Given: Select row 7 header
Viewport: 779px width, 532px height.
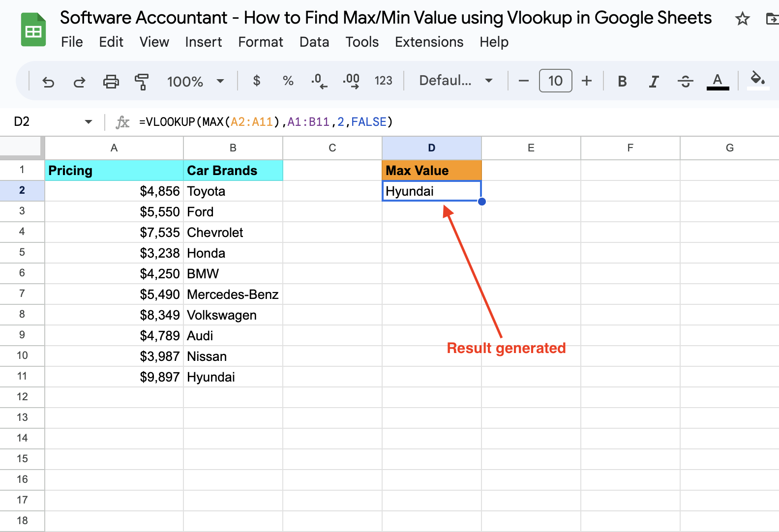Looking at the screenshot, I should click(x=22, y=294).
